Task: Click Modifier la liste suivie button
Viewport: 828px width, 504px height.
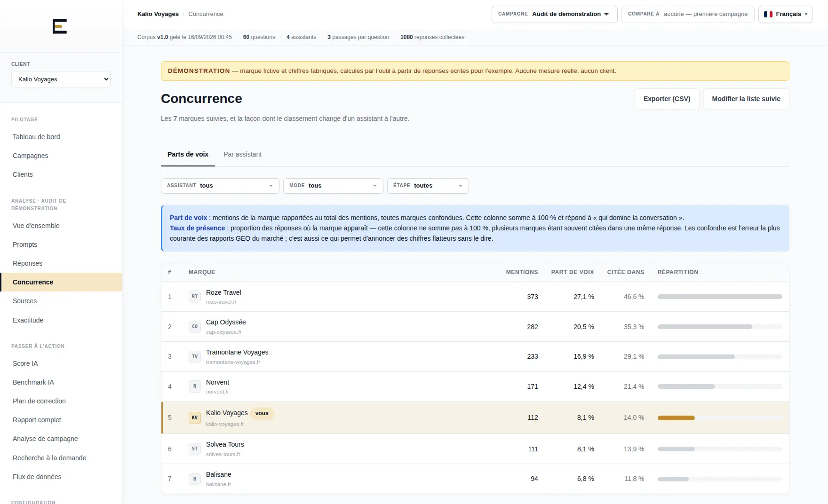Action: [746, 99]
